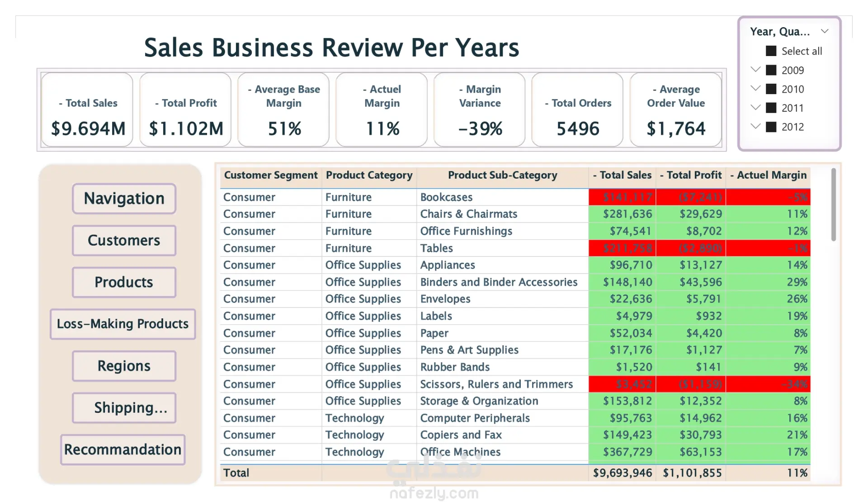Sort by Customer Segment column header
The image size is (868, 502).
coord(270,175)
